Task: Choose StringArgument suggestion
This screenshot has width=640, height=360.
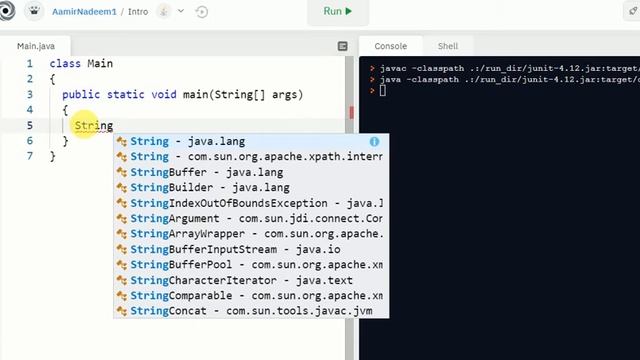Action: point(251,219)
